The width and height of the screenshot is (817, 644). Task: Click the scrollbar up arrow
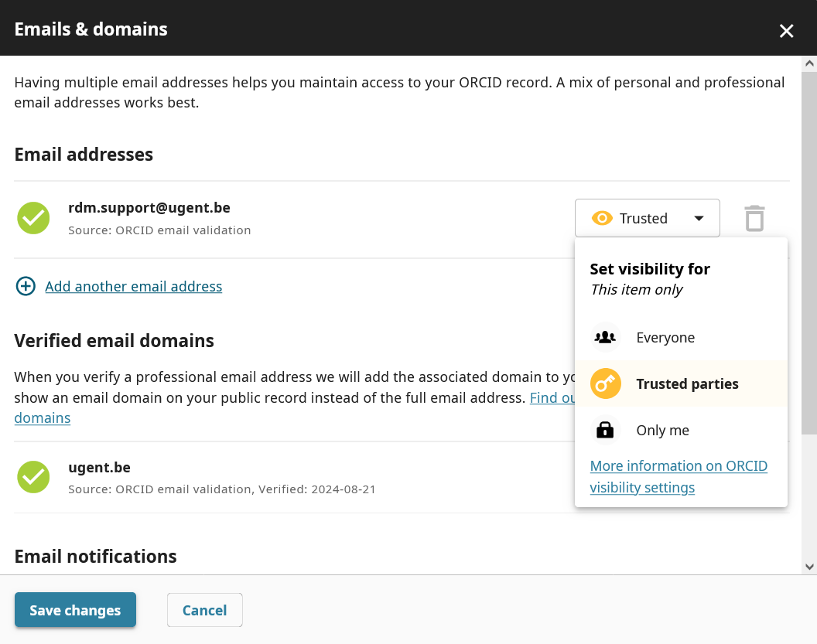click(809, 63)
